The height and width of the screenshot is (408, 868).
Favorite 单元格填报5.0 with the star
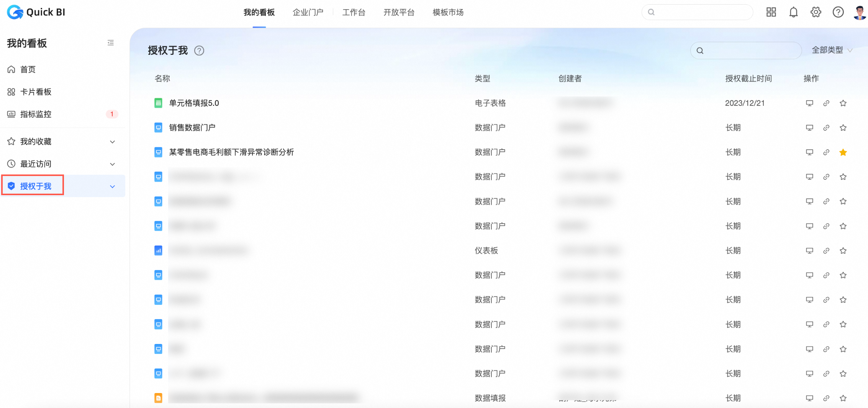[843, 103]
